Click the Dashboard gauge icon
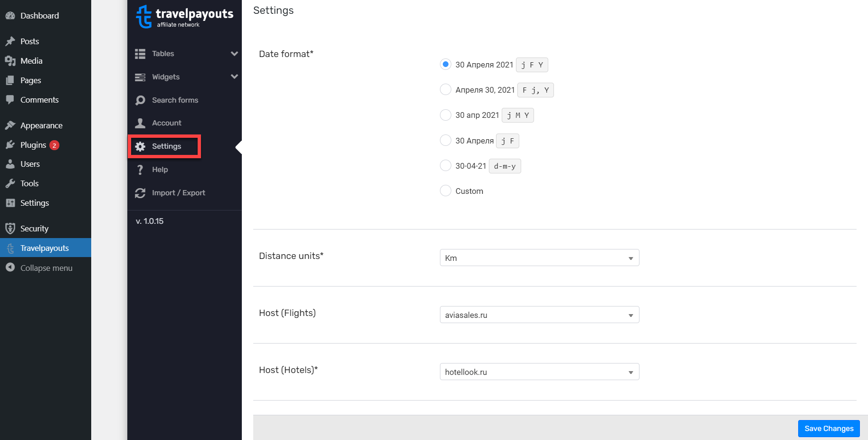The image size is (868, 440). click(10, 16)
